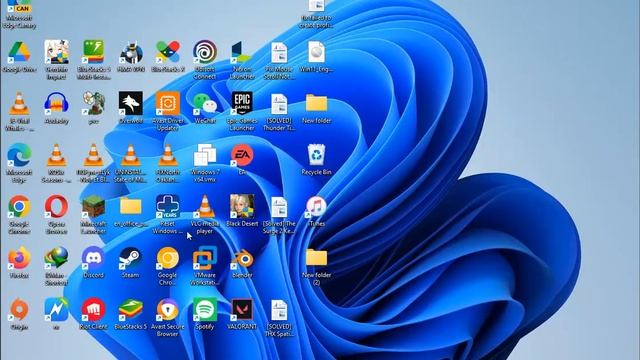The height and width of the screenshot is (360, 640).
Task: Click the Win11_Eng disc image file
Action: (316, 52)
